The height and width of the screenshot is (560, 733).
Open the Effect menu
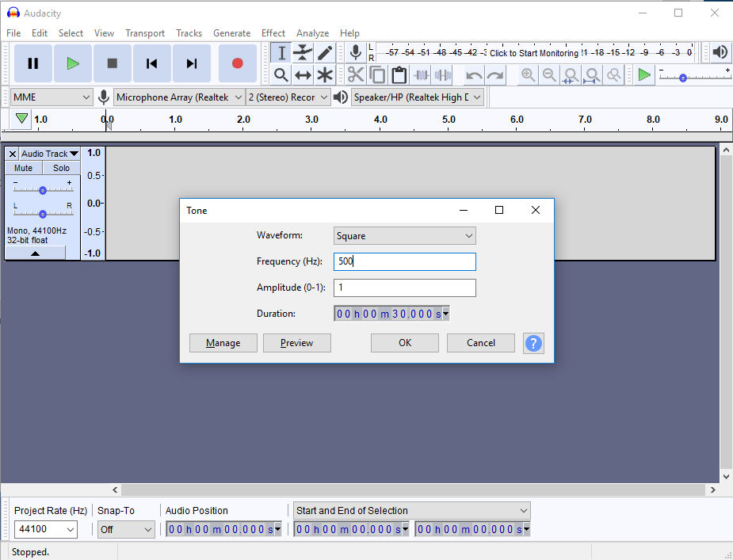coord(273,33)
